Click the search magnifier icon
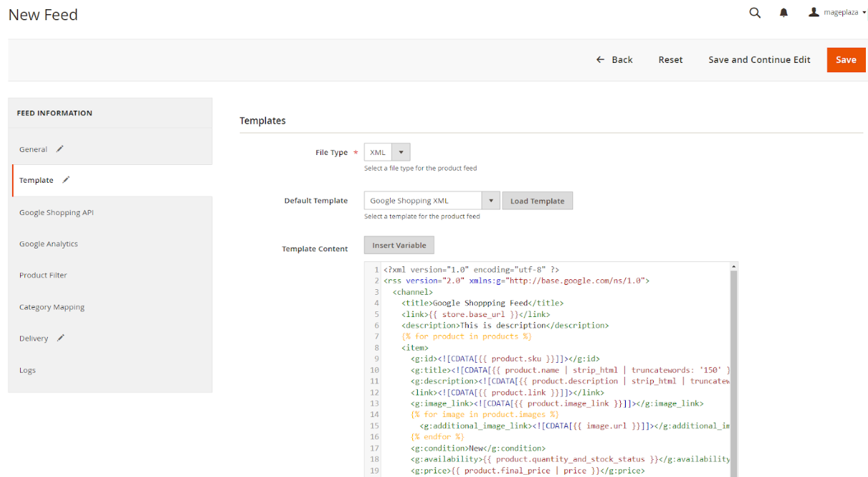Viewport: 868px width, 477px height. (x=754, y=13)
